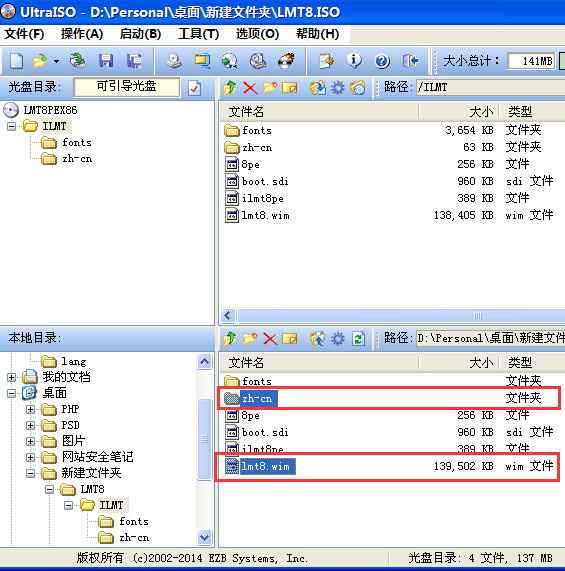Click the red Delete icon in image pane
Image resolution: width=565 pixels, height=571 pixels.
click(x=250, y=88)
